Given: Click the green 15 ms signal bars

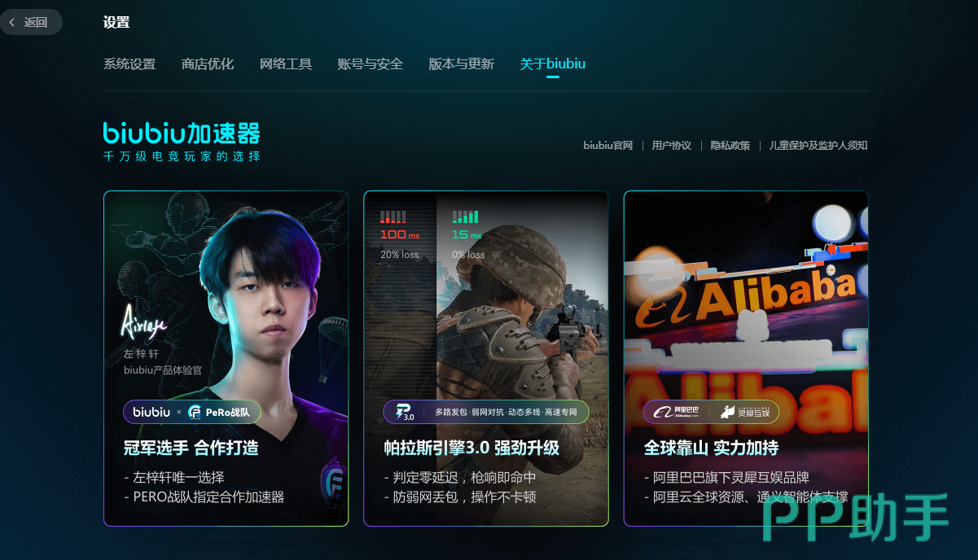Looking at the screenshot, I should 465,217.
